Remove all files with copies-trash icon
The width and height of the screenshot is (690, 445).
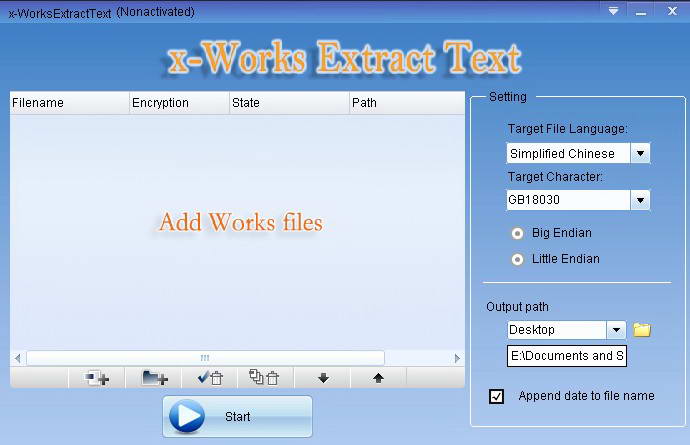[266, 378]
